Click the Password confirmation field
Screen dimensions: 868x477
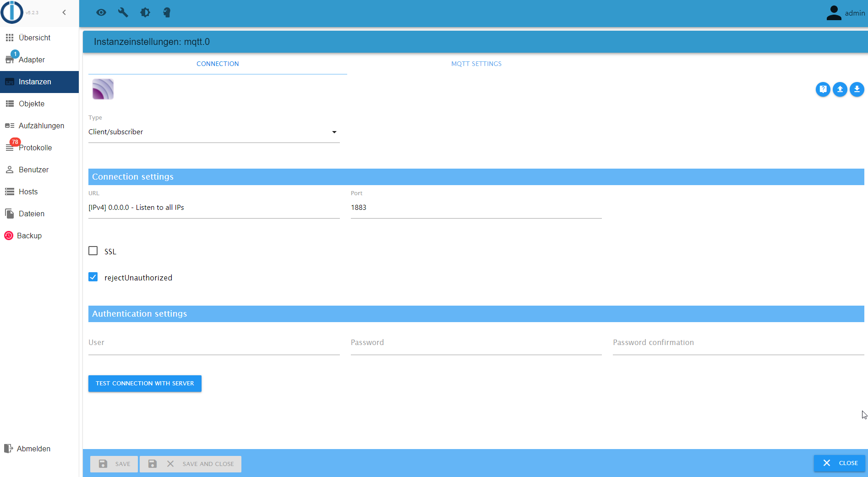[x=738, y=343]
